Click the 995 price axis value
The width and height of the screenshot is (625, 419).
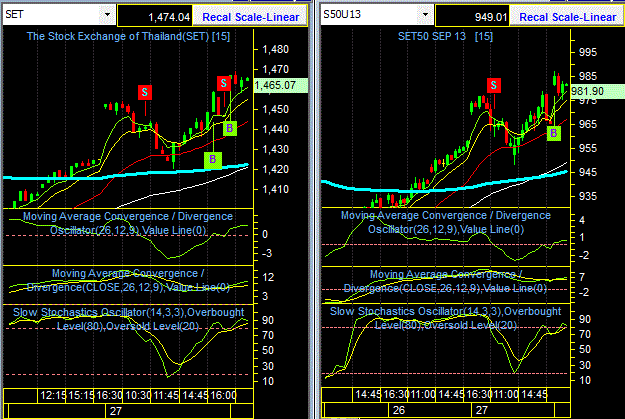click(588, 52)
